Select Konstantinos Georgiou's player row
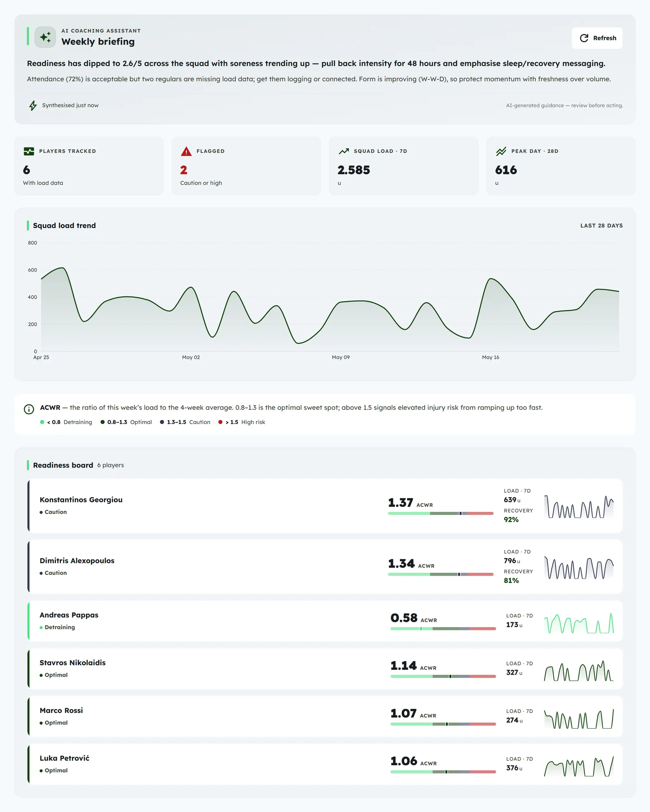 pyautogui.click(x=325, y=506)
